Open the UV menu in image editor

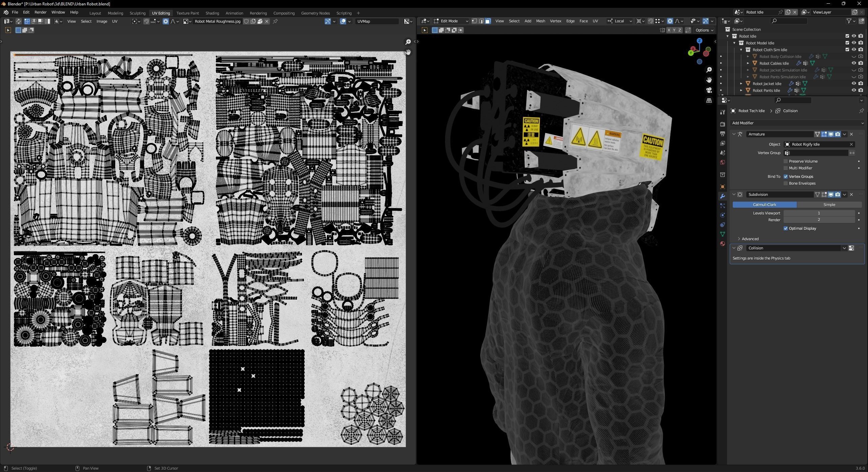[115, 21]
